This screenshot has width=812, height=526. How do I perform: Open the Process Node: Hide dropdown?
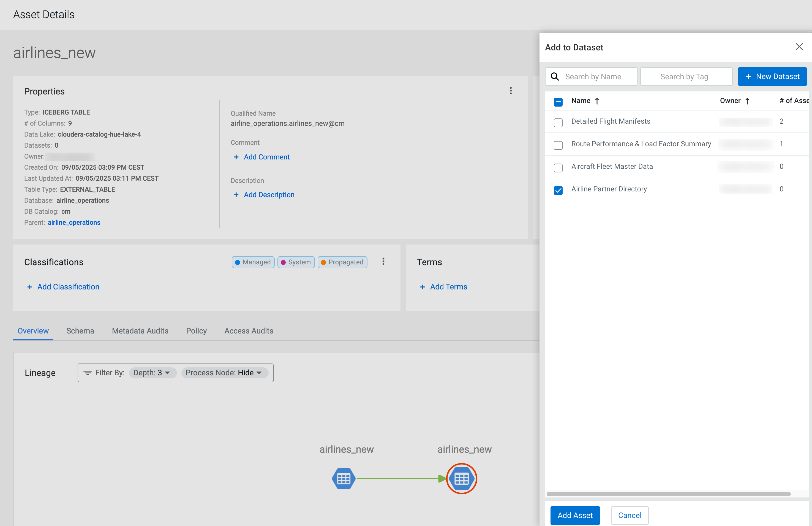(224, 373)
